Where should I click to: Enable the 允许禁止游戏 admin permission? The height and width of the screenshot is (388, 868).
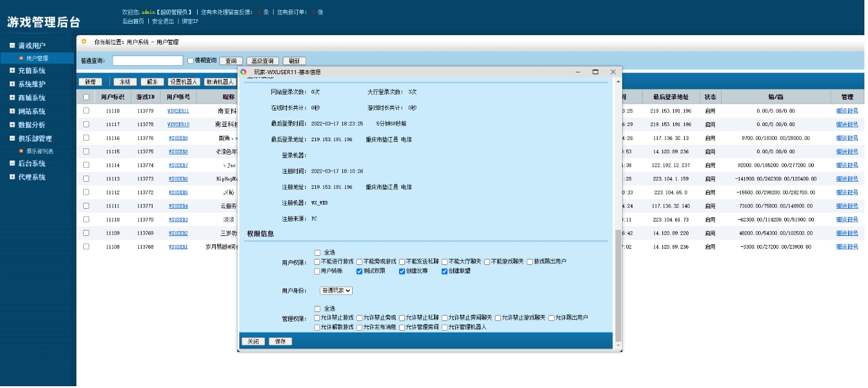(x=317, y=318)
